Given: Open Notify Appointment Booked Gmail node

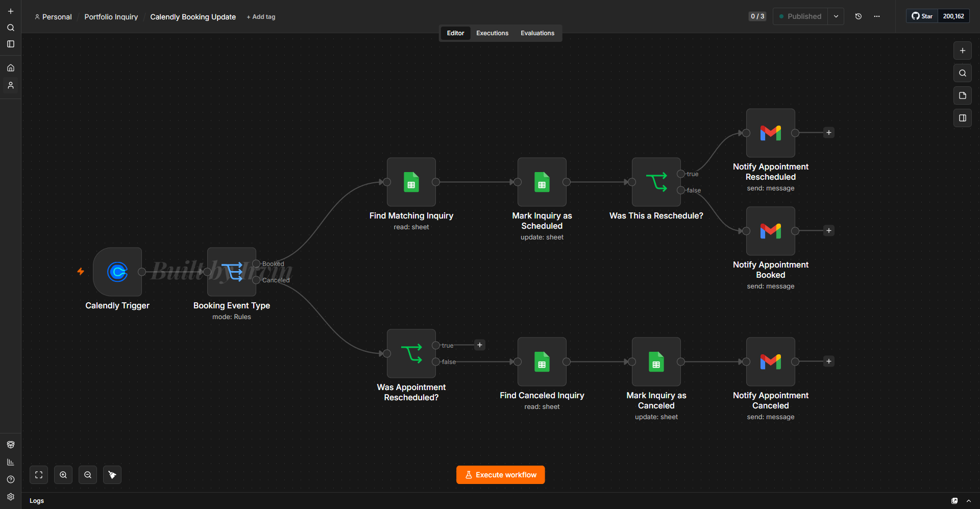Looking at the screenshot, I should pos(771,231).
